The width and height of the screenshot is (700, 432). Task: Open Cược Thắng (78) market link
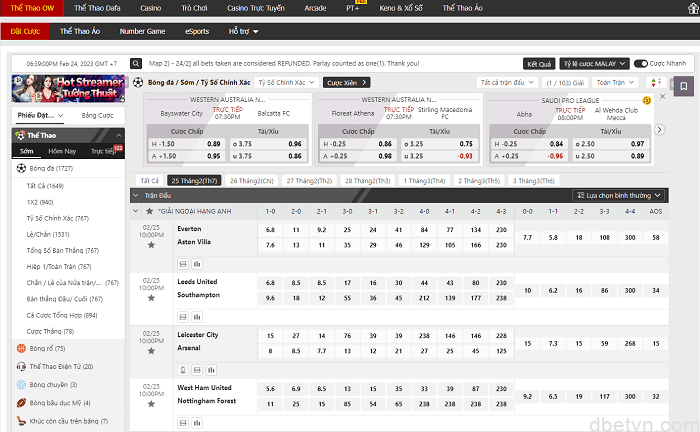[50, 331]
